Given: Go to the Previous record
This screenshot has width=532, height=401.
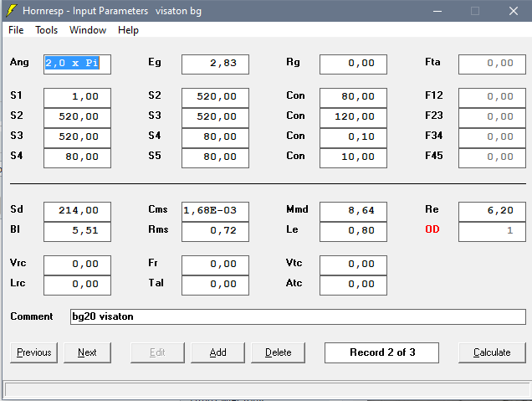Looking at the screenshot, I should tap(34, 352).
